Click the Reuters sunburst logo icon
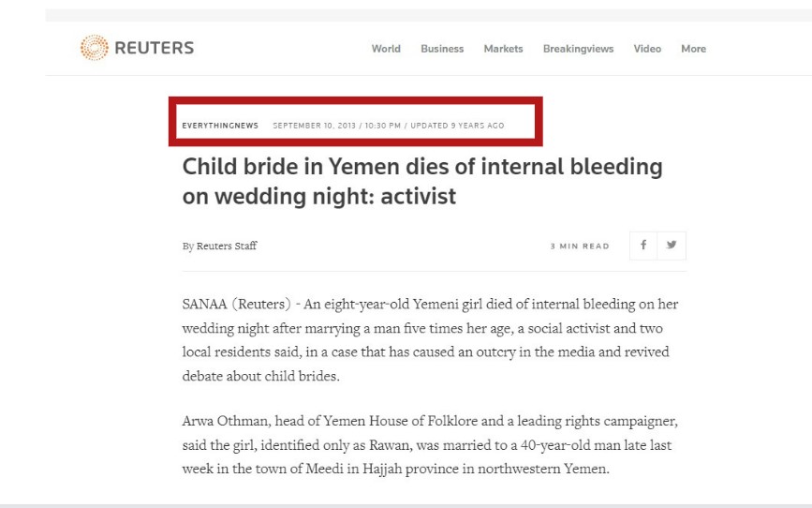The width and height of the screenshot is (812, 508). (95, 48)
